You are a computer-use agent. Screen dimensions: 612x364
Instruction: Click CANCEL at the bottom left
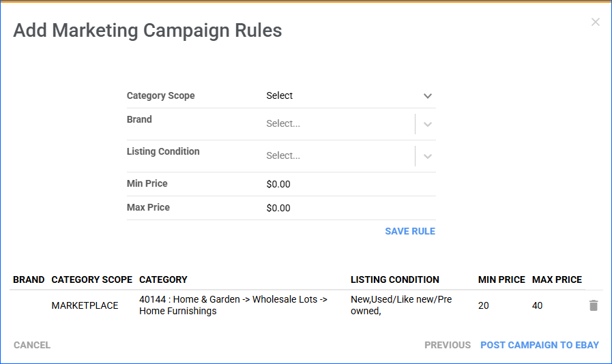(32, 345)
